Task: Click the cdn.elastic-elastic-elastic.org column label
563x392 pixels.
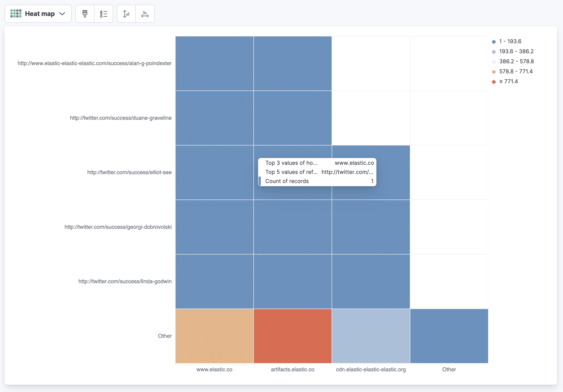Action: click(x=370, y=369)
